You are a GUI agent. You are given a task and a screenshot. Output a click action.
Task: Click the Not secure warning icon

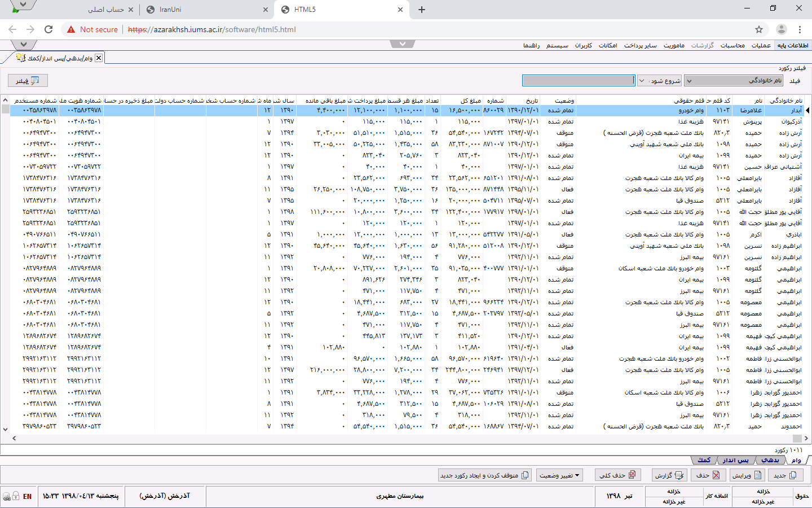[71, 29]
